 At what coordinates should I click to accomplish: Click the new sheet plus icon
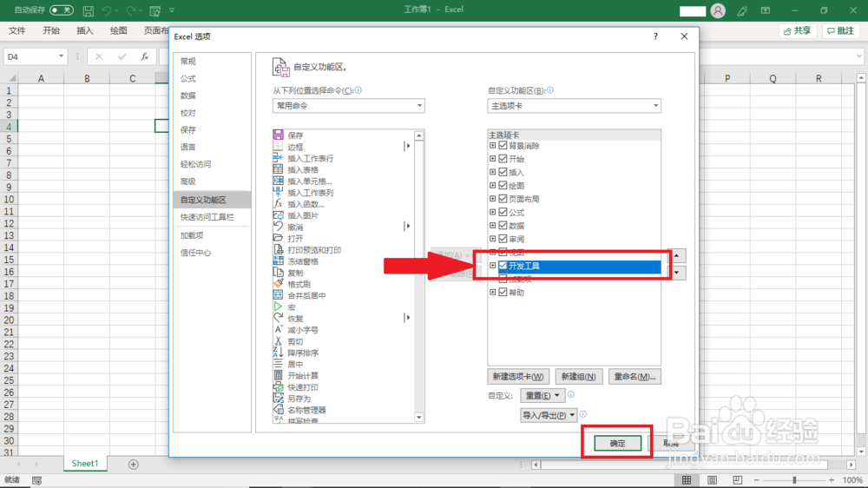click(x=134, y=465)
